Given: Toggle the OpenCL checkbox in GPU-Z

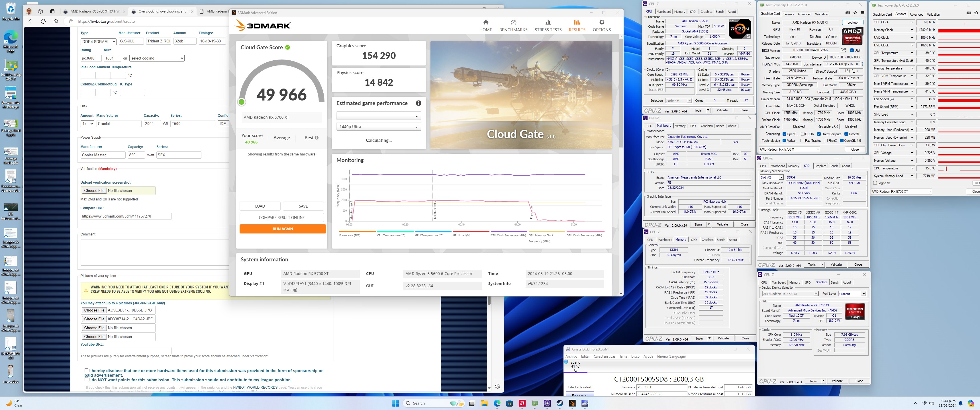Looking at the screenshot, I should click(785, 134).
